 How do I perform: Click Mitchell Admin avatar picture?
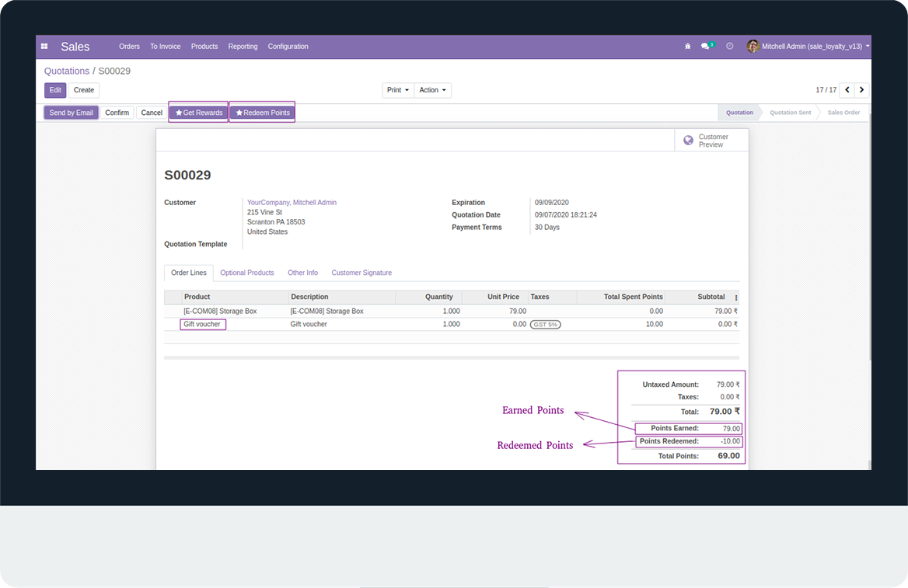pos(753,47)
